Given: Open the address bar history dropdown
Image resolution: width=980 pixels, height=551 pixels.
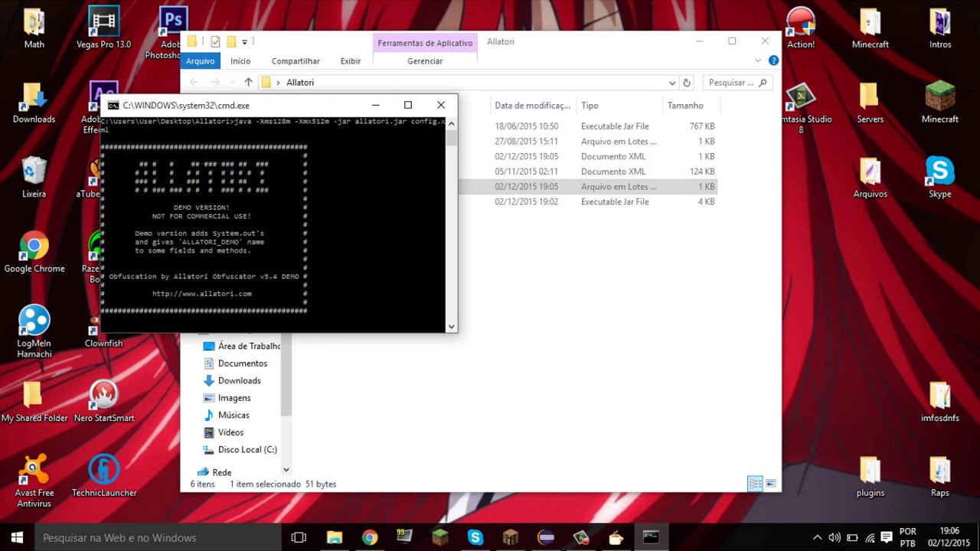Looking at the screenshot, I should tap(672, 83).
